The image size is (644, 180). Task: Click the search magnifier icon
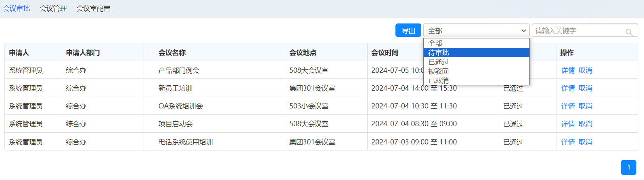click(x=629, y=32)
